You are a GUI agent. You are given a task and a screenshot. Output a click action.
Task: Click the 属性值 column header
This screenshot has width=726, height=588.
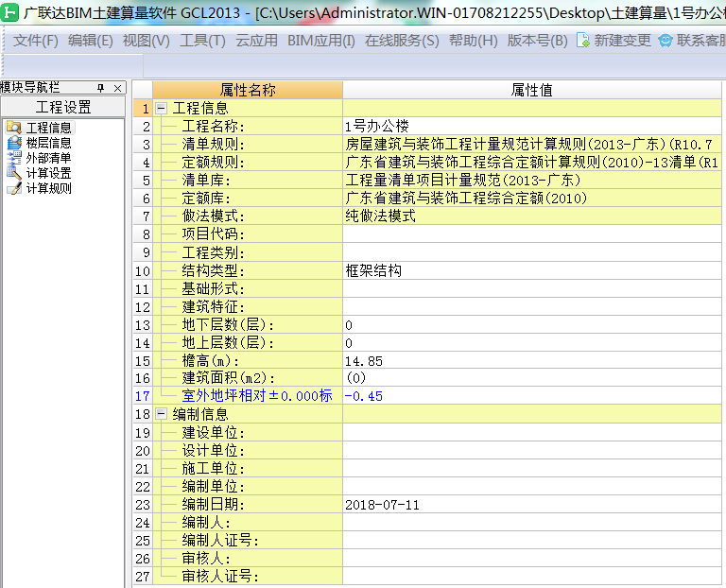(x=532, y=90)
